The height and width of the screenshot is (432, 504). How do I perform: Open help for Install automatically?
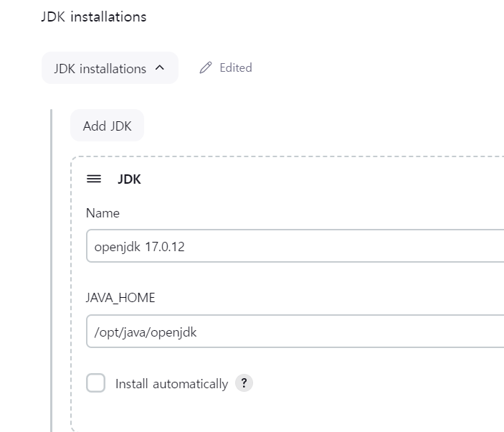click(244, 383)
